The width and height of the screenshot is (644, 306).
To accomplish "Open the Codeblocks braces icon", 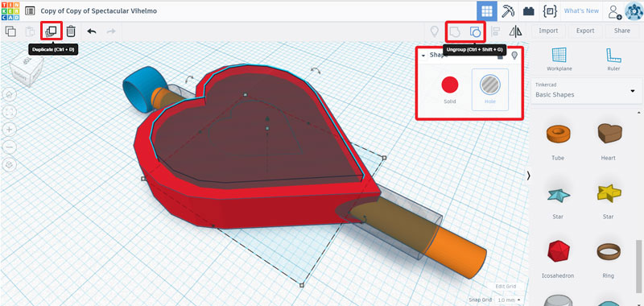I will pos(550,11).
